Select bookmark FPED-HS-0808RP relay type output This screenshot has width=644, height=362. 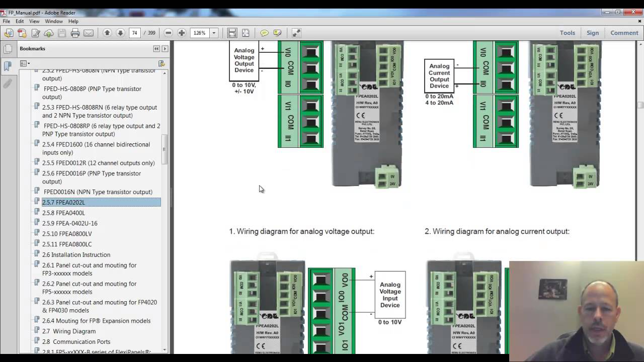pyautogui.click(x=101, y=130)
